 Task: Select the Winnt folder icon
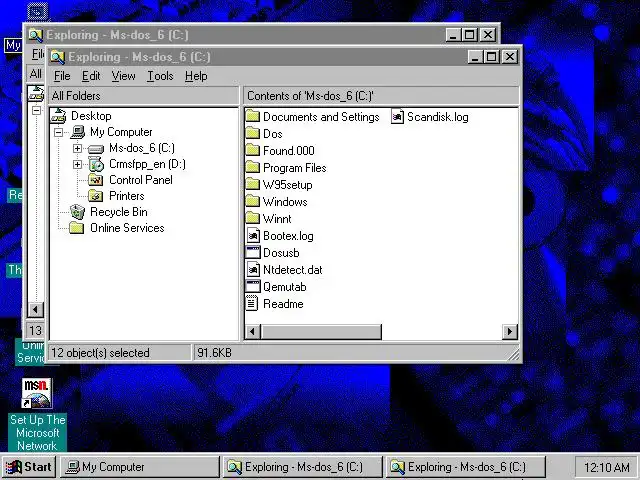pyautogui.click(x=253, y=219)
